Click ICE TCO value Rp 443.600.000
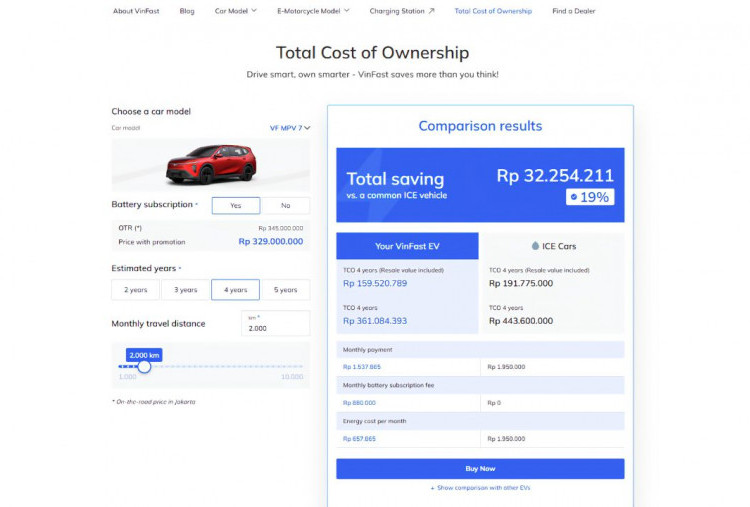 click(x=521, y=321)
